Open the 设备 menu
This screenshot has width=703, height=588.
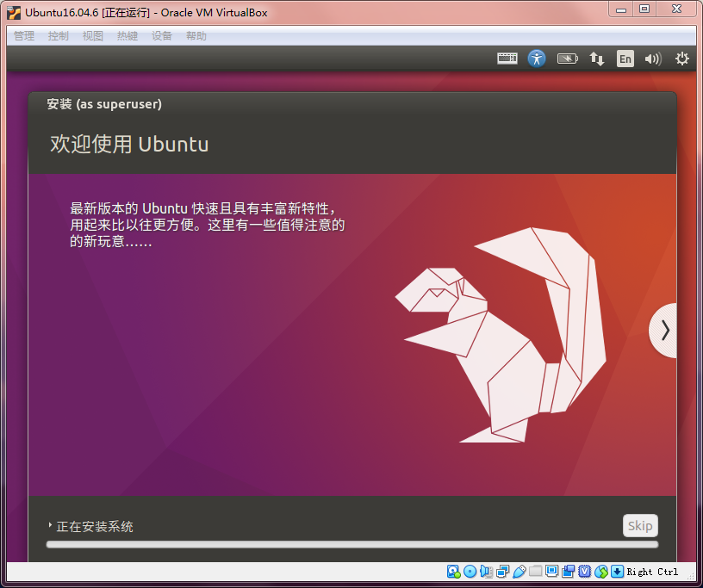coord(162,36)
